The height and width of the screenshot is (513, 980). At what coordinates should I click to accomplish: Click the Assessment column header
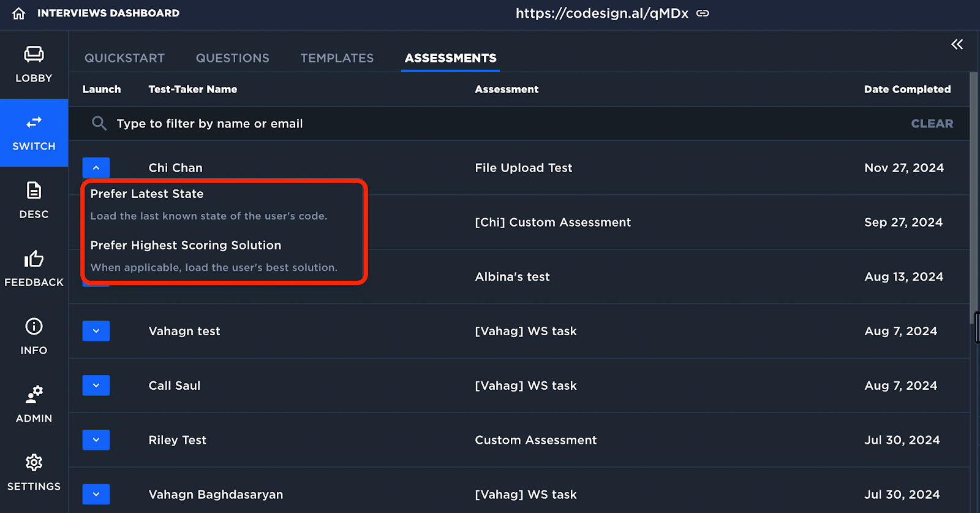click(x=507, y=89)
